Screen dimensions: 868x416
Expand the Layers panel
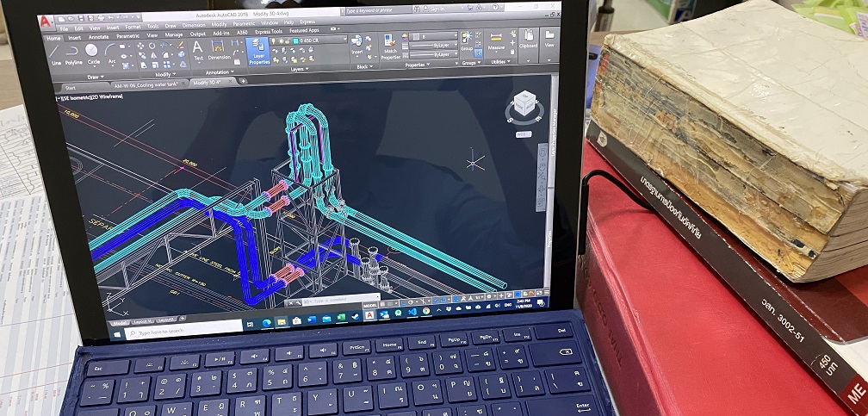[x=300, y=69]
